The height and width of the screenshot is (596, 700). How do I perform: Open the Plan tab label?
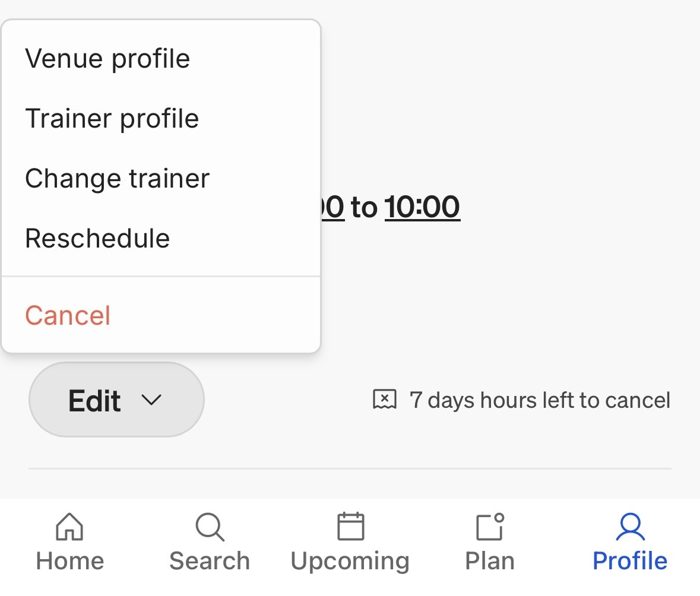[490, 561]
